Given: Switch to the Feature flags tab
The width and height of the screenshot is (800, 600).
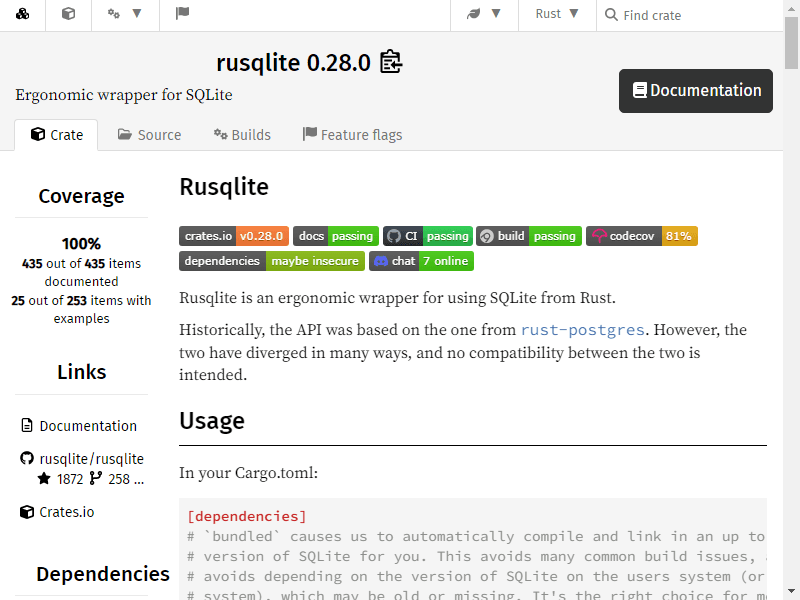Looking at the screenshot, I should [352, 135].
